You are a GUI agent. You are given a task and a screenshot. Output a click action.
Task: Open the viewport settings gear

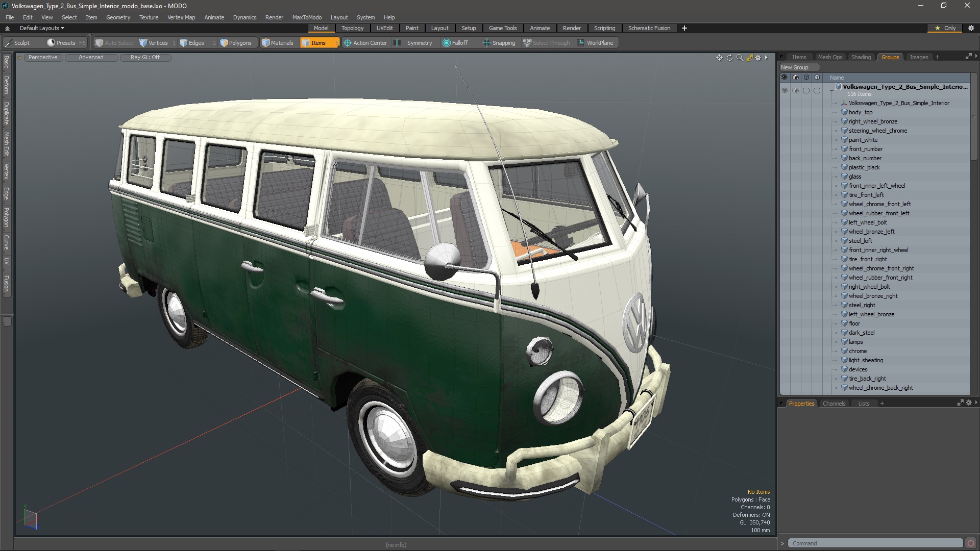758,58
